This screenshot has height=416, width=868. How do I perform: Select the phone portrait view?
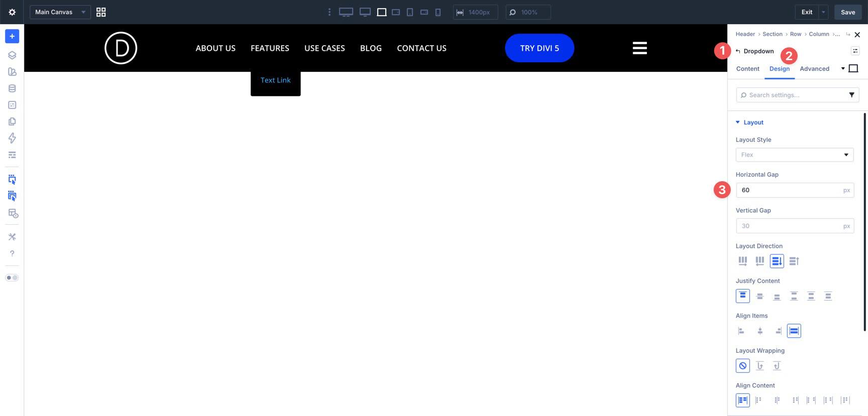click(438, 12)
